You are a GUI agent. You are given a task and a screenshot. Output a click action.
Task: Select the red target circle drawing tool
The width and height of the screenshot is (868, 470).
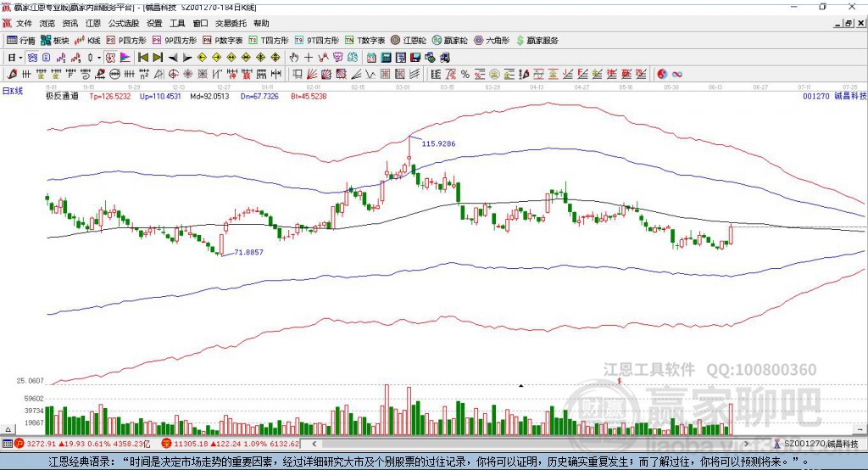173,75
